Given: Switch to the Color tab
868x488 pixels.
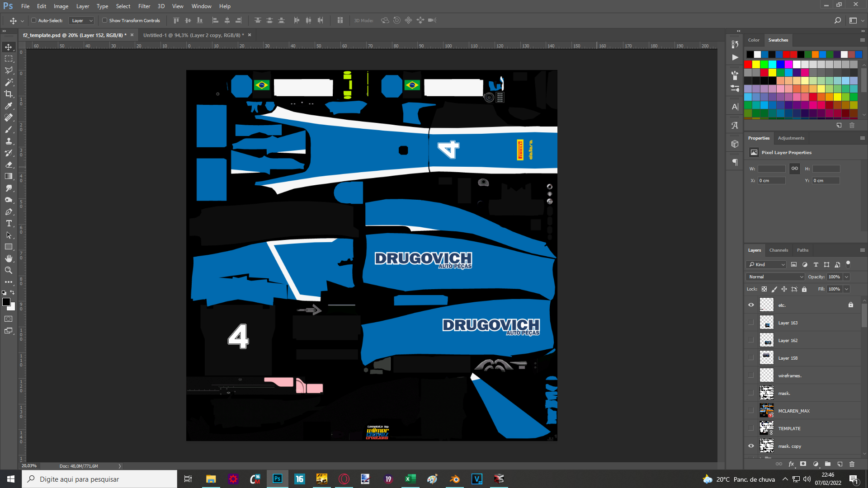Looking at the screenshot, I should (754, 40).
